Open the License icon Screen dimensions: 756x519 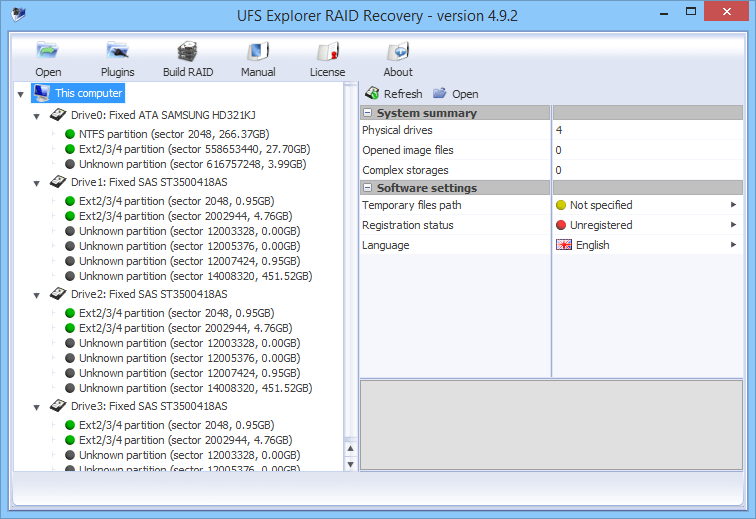[x=328, y=51]
